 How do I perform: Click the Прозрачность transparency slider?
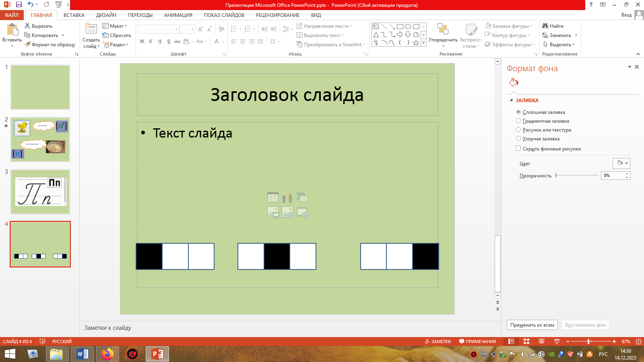tap(576, 175)
